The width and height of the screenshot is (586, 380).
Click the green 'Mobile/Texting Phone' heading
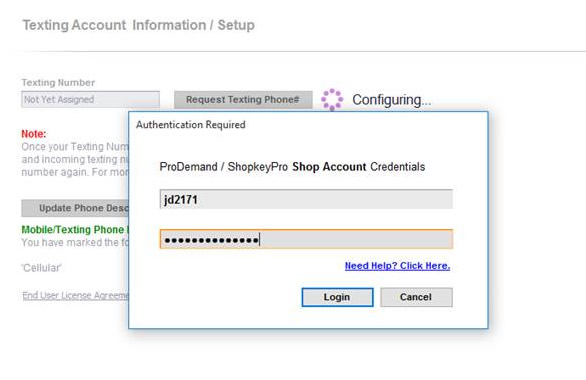click(75, 229)
